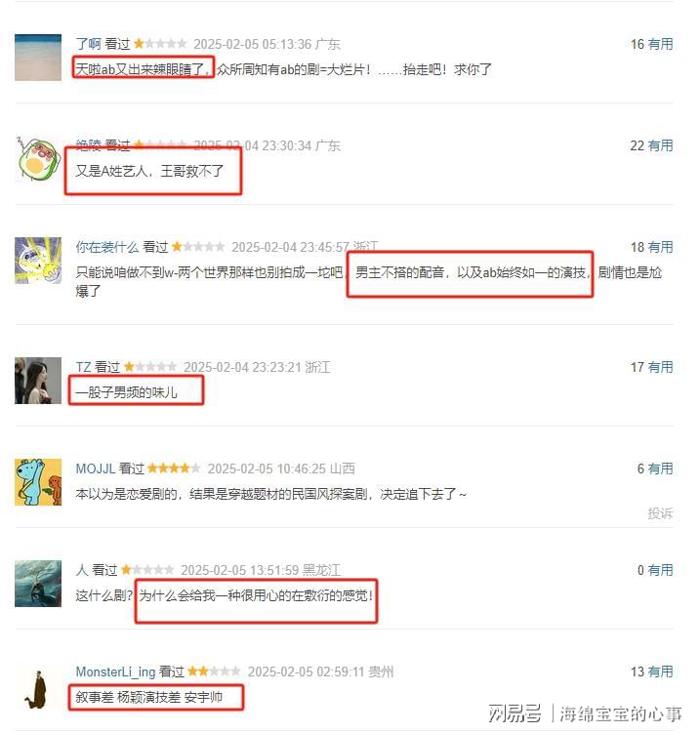Visit username link 了啊
This screenshot has height=733, width=700.
pyautogui.click(x=89, y=44)
